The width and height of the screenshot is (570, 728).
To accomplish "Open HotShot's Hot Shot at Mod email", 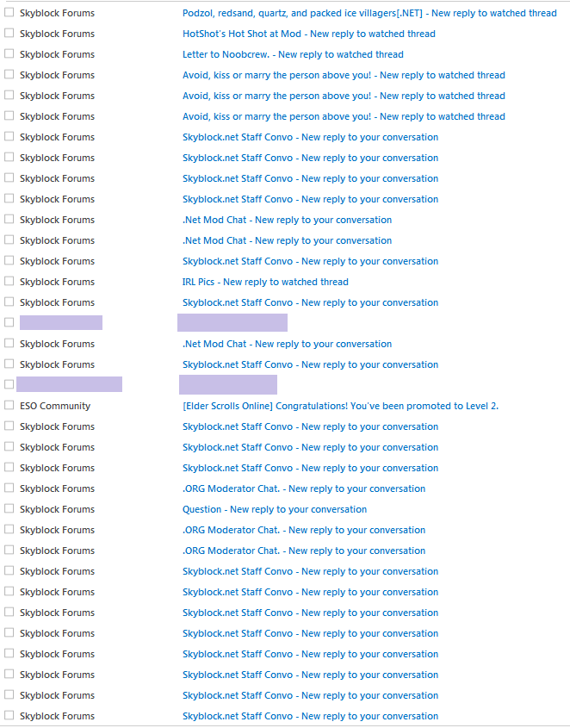I will tap(308, 34).
